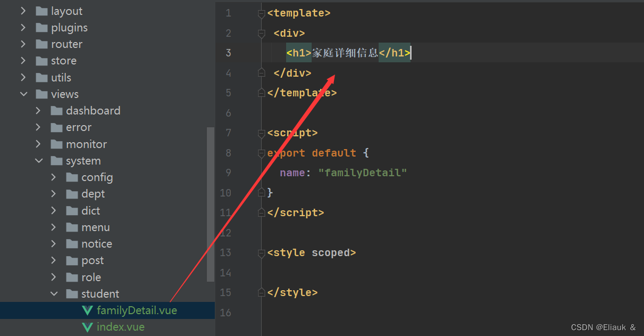
Task: Expand the notice folder chevron
Action: (x=53, y=244)
